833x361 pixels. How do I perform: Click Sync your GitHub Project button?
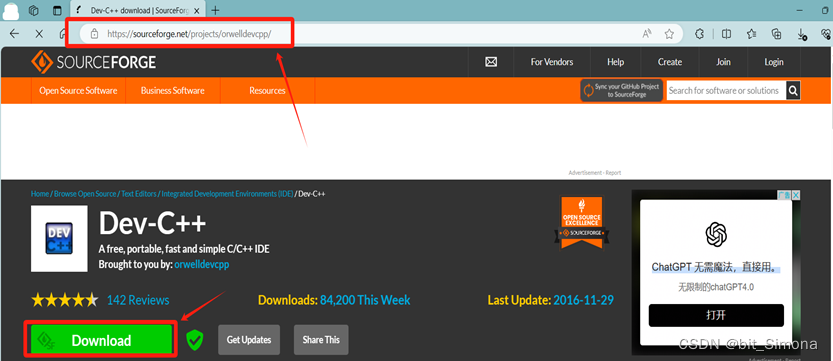[622, 90]
